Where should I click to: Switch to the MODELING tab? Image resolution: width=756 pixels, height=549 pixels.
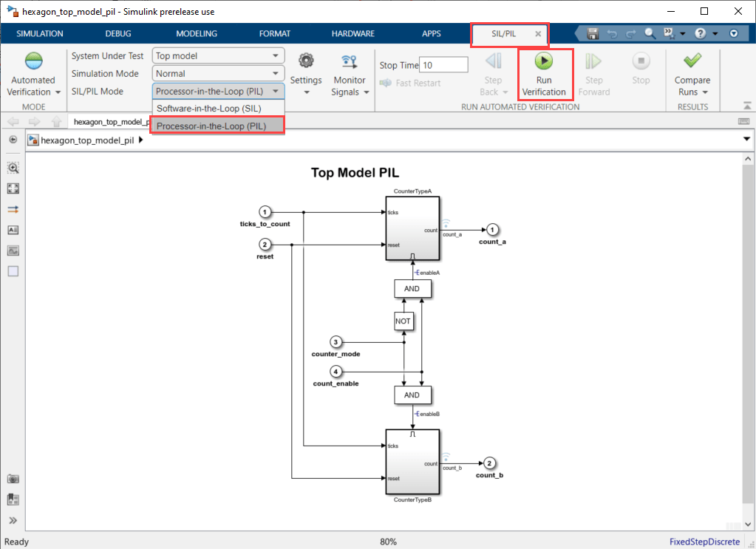pyautogui.click(x=197, y=33)
